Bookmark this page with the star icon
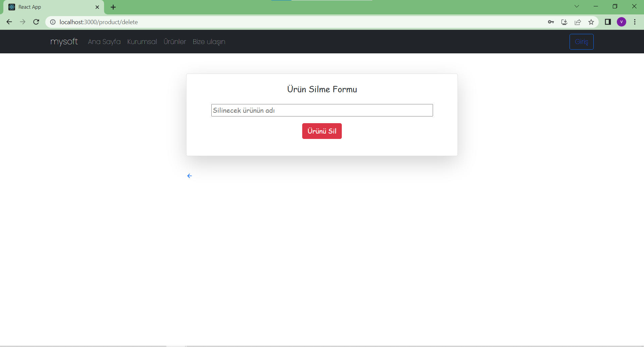644x347 pixels. pos(591,22)
